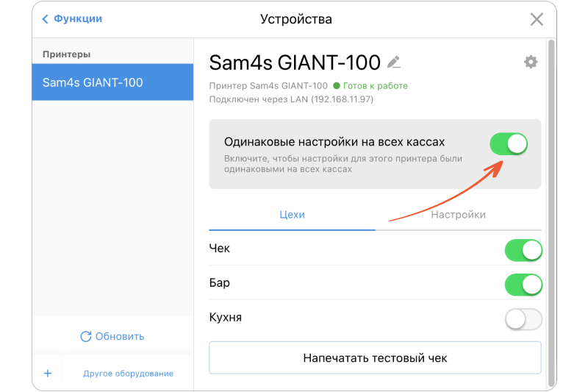This screenshot has height=392, width=588.
Task: Click the Готов к работе status text
Action: (x=376, y=86)
